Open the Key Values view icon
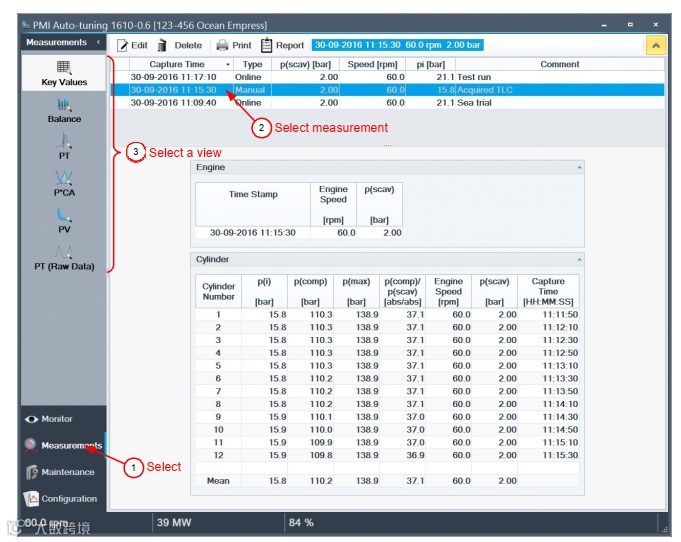Image resolution: width=681 pixels, height=542 pixels. tap(63, 67)
